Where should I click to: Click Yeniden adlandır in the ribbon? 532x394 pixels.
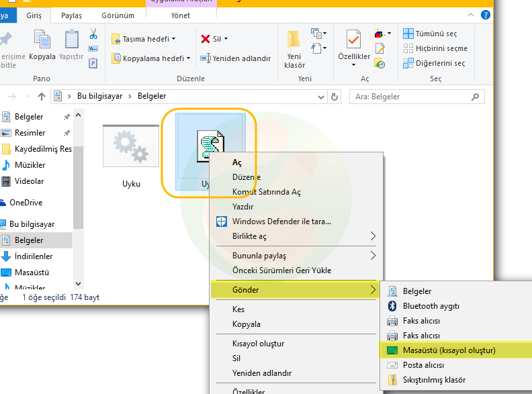pyautogui.click(x=241, y=58)
